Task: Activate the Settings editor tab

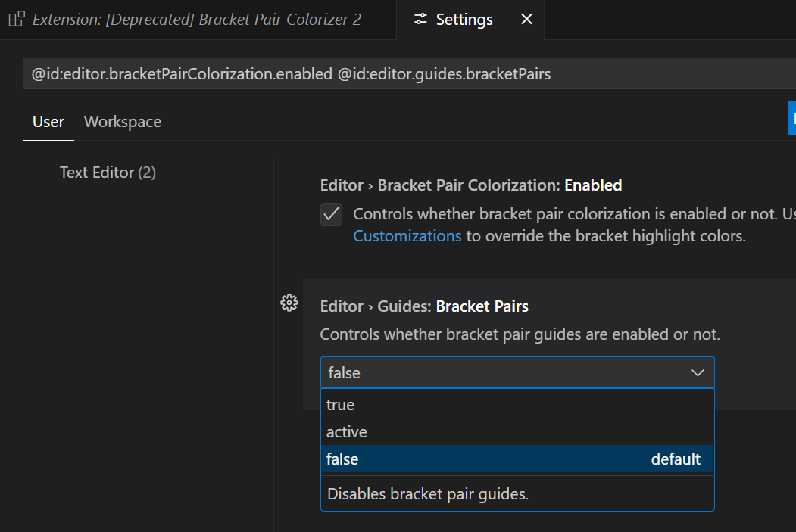Action: click(x=464, y=20)
